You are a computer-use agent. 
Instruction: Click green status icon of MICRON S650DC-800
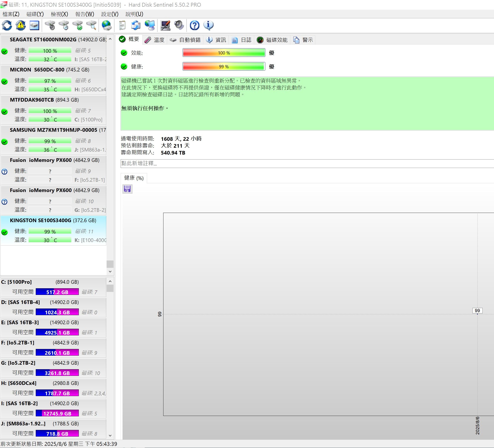[4, 81]
